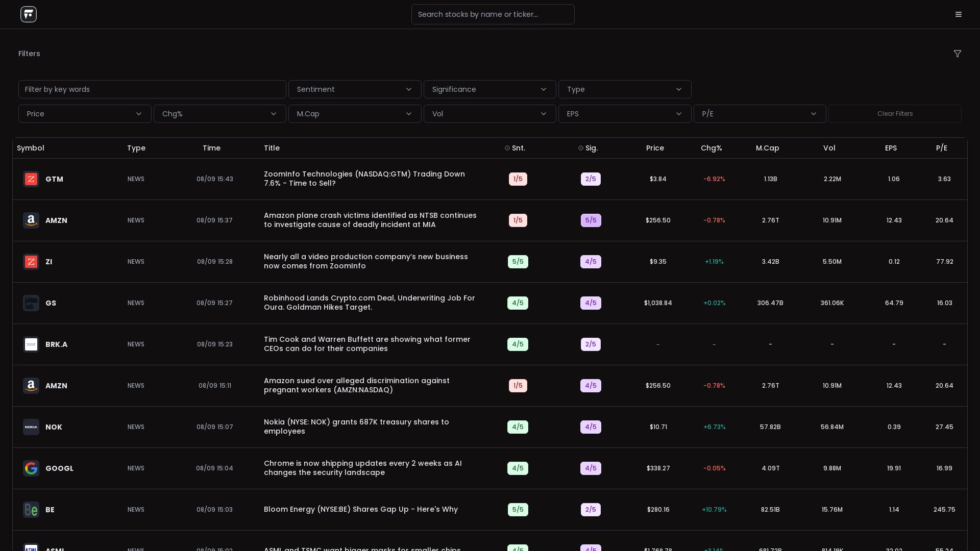
Task: Sort by the Vol column header
Action: coord(829,148)
